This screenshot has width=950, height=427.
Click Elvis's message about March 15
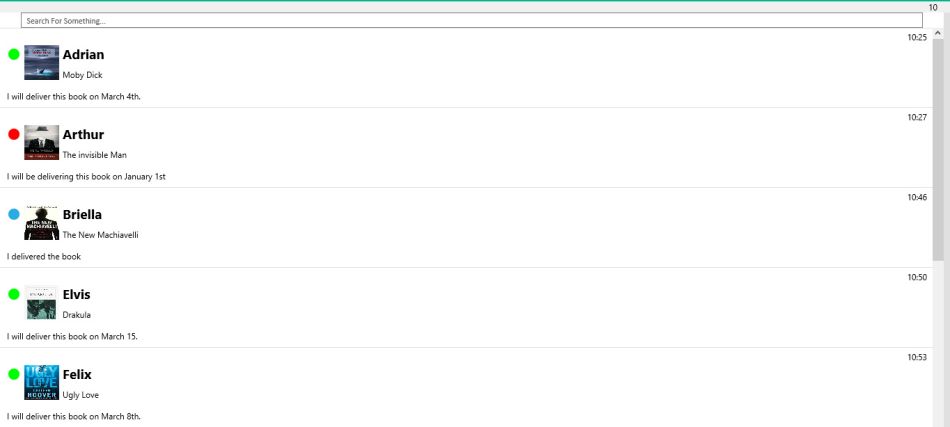point(72,336)
